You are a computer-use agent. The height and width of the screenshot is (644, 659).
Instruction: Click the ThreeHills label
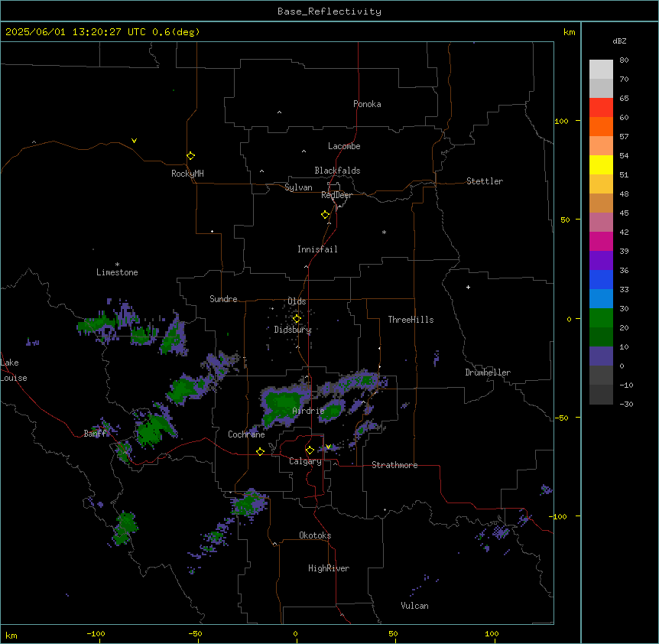click(411, 320)
